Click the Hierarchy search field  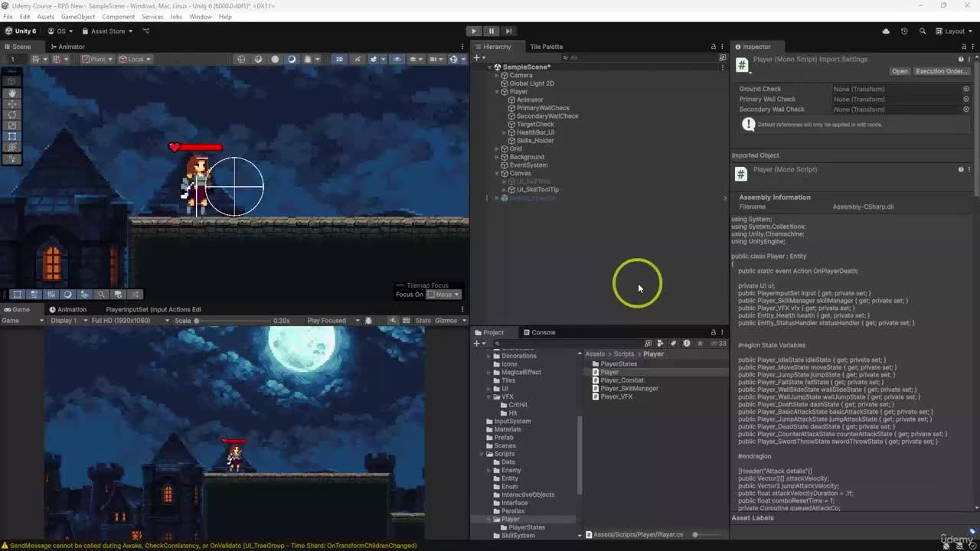641,58
